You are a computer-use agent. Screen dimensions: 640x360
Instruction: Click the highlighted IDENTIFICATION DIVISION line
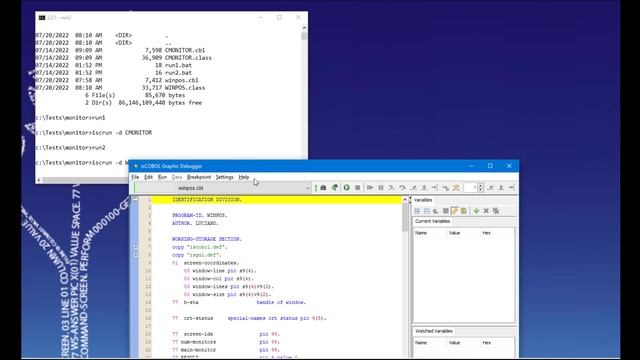(277, 200)
